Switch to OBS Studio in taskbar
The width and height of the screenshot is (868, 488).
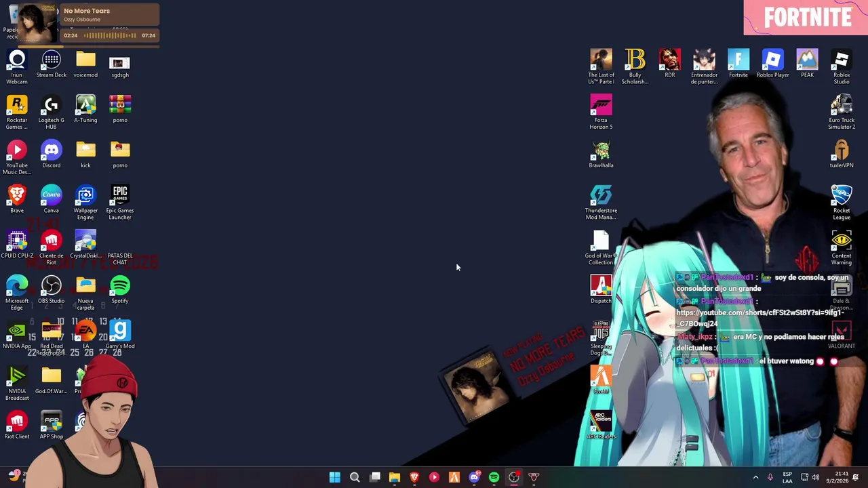point(514,477)
